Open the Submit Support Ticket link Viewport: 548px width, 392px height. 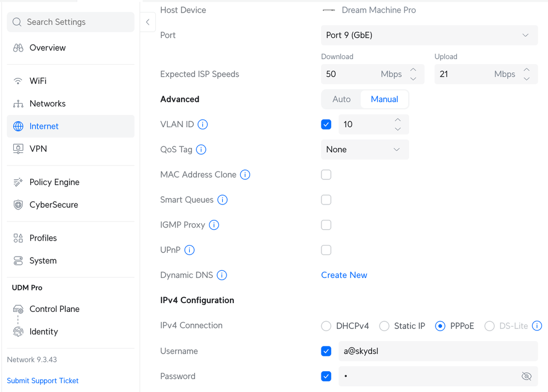[x=43, y=380]
